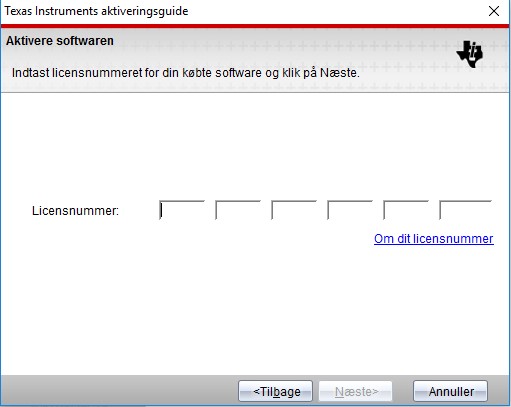The height and width of the screenshot is (407, 511).
Task: Click the second Licensnummer input box
Action: click(x=238, y=210)
